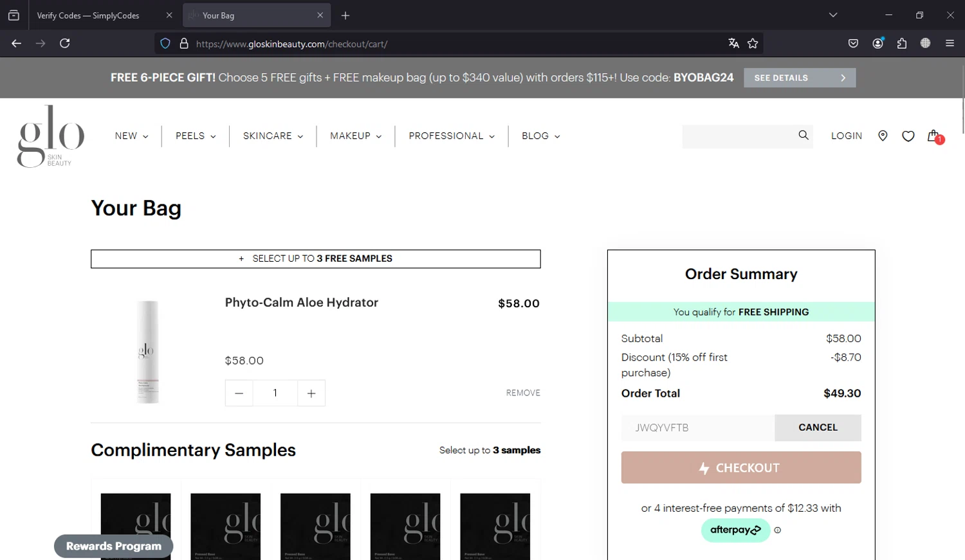The width and height of the screenshot is (965, 560).
Task: Open the store locator pin icon
Action: click(883, 136)
